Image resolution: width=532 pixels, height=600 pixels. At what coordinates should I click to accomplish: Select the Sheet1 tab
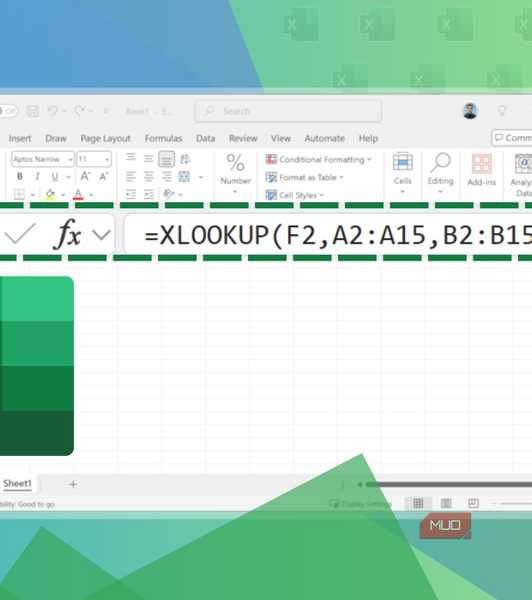[17, 484]
